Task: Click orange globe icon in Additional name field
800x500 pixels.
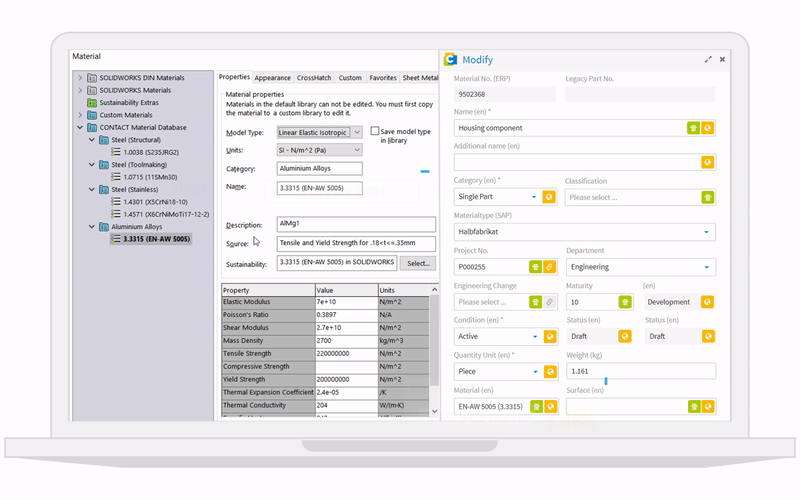Action: point(707,162)
